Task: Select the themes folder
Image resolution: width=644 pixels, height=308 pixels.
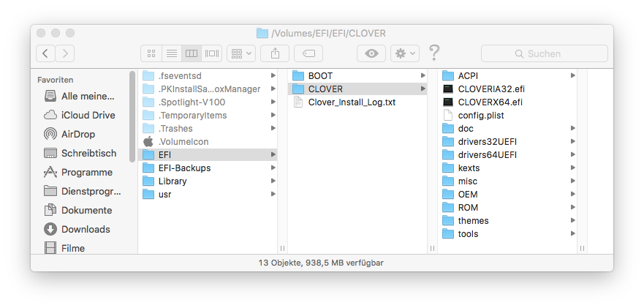Action: (x=507, y=220)
